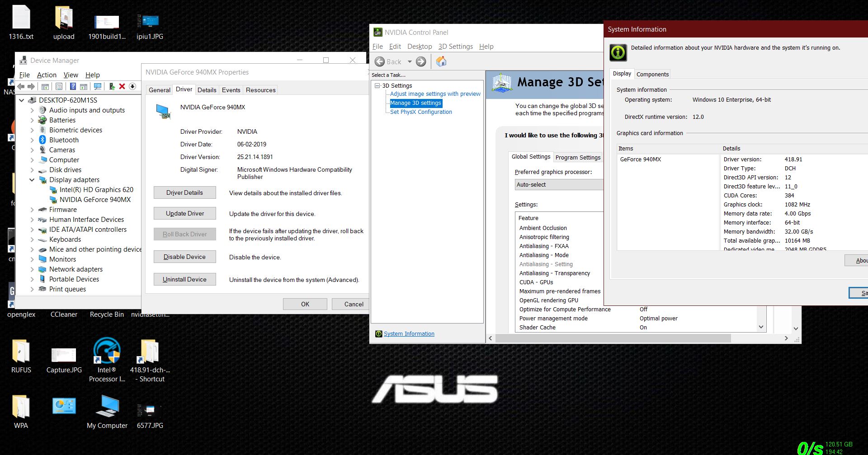868x455 pixels.
Task: Expand the Network adapters tree node
Action: [32, 269]
